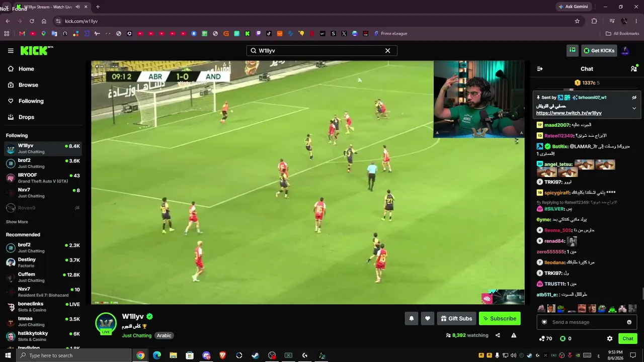
Task: Click the green Subscribe button
Action: (x=500, y=318)
